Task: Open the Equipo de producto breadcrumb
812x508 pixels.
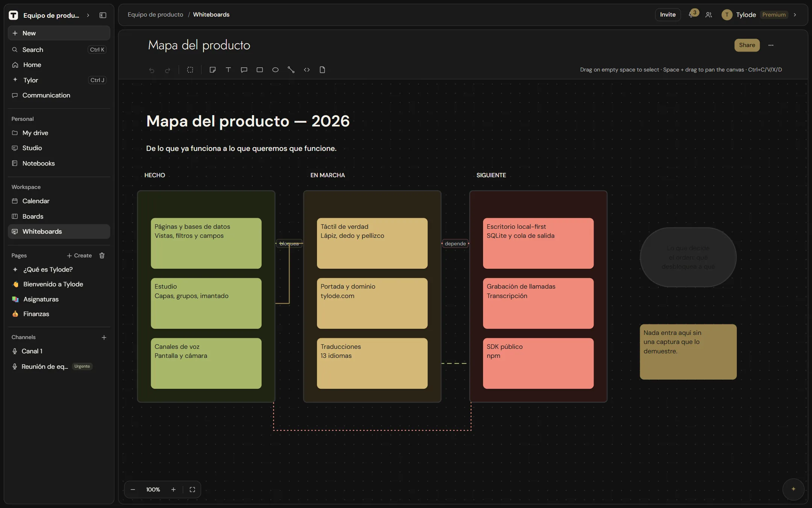Action: [x=155, y=15]
